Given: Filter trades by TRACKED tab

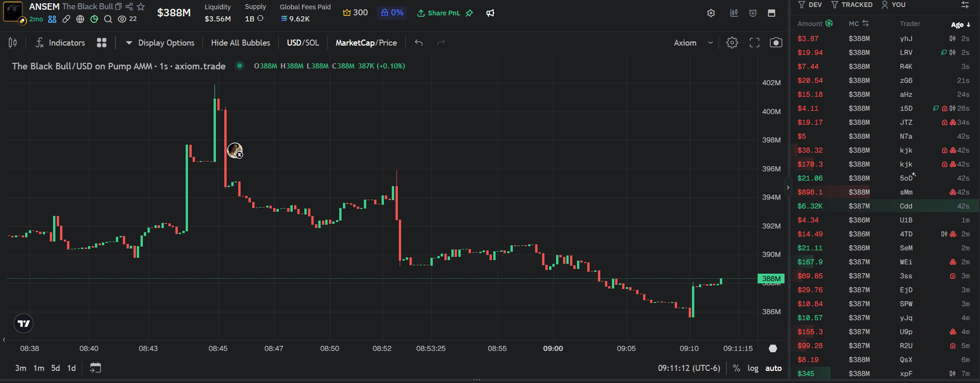Looking at the screenshot, I should click(852, 5).
